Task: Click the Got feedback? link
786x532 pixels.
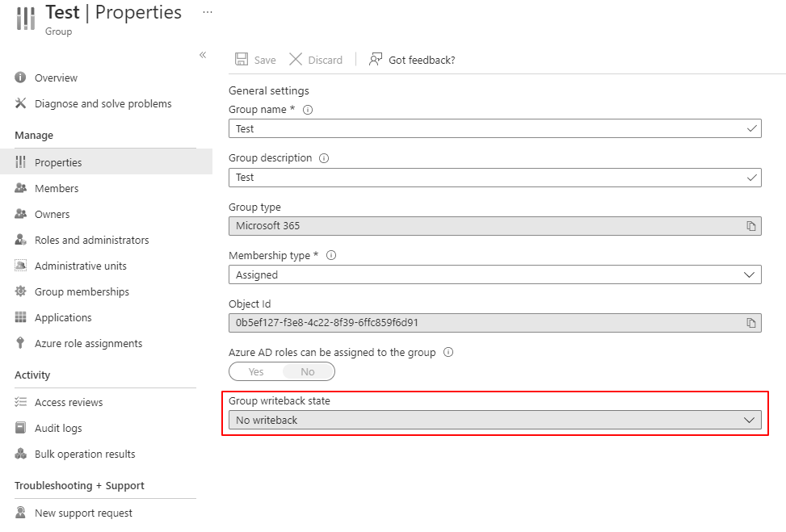Action: pyautogui.click(x=422, y=60)
